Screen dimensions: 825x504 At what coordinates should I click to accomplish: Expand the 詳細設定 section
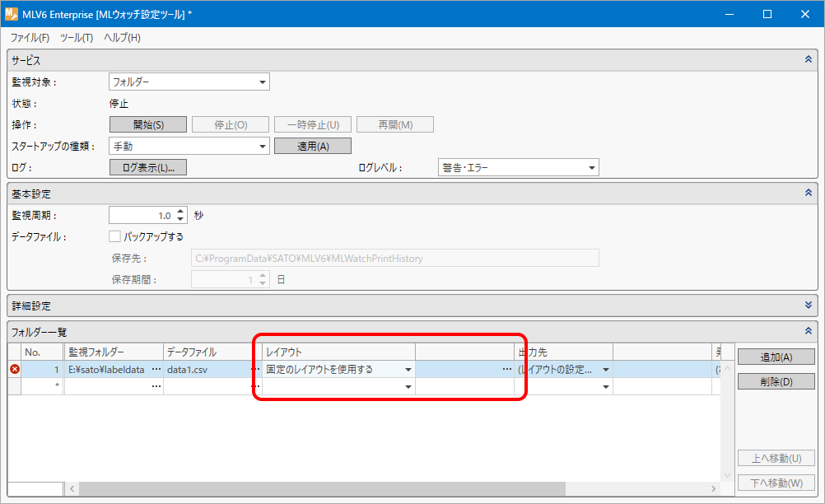(809, 306)
